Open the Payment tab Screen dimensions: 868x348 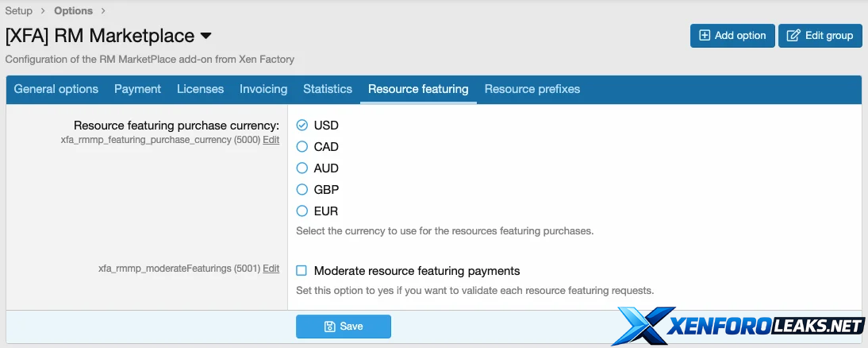click(x=137, y=89)
